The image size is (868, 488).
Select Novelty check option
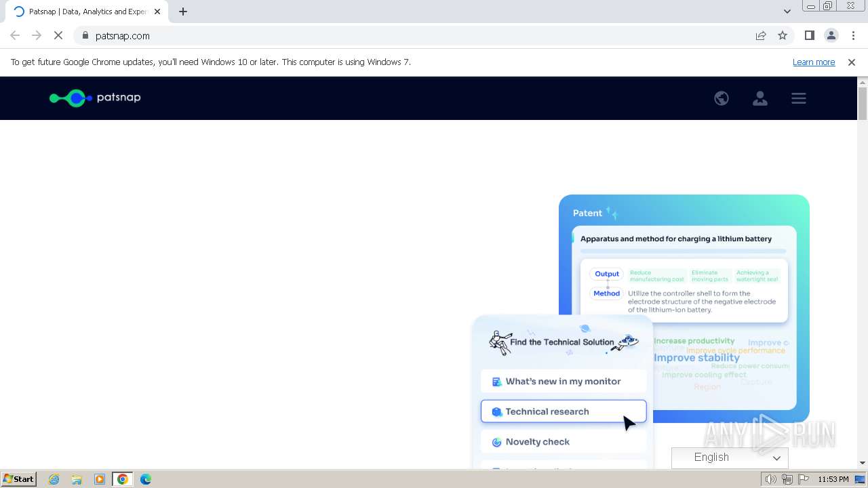(x=564, y=442)
